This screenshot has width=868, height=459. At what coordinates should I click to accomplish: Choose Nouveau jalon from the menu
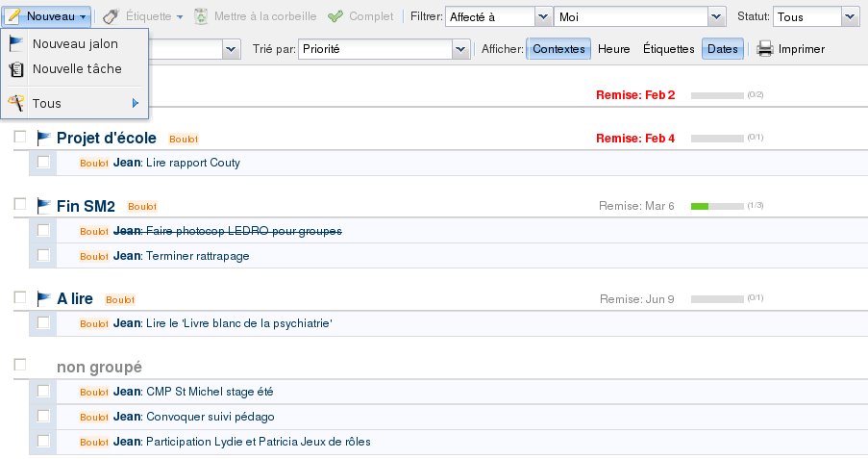point(75,44)
